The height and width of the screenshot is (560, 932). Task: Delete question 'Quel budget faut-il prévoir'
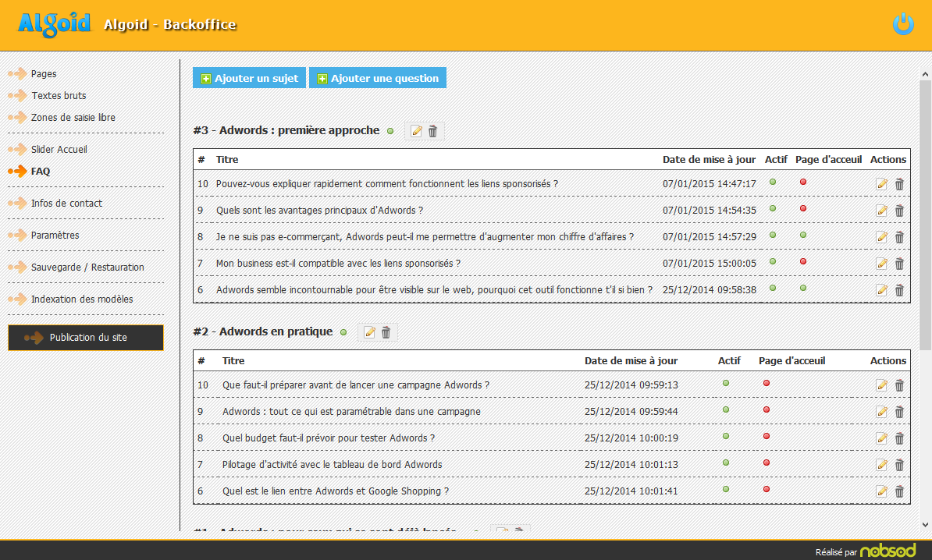click(x=899, y=438)
